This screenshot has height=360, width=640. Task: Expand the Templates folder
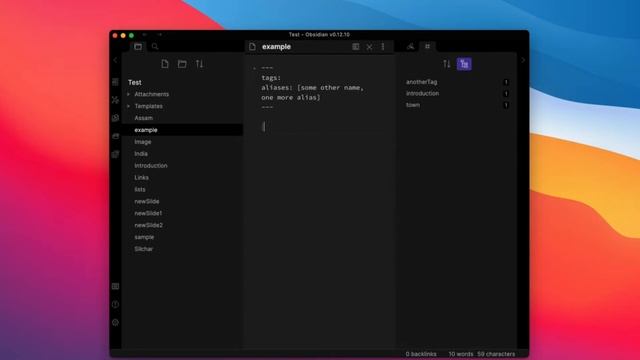click(x=128, y=106)
